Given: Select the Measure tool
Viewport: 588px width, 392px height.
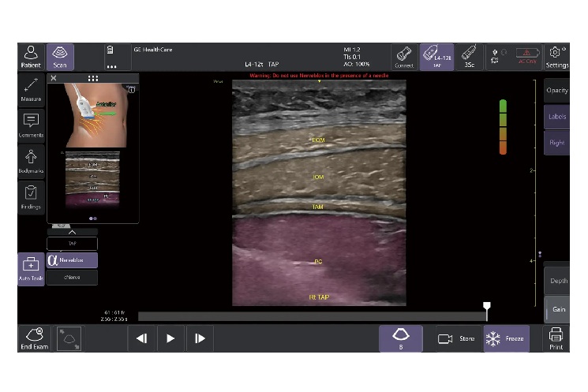Looking at the screenshot, I should coord(31,90).
